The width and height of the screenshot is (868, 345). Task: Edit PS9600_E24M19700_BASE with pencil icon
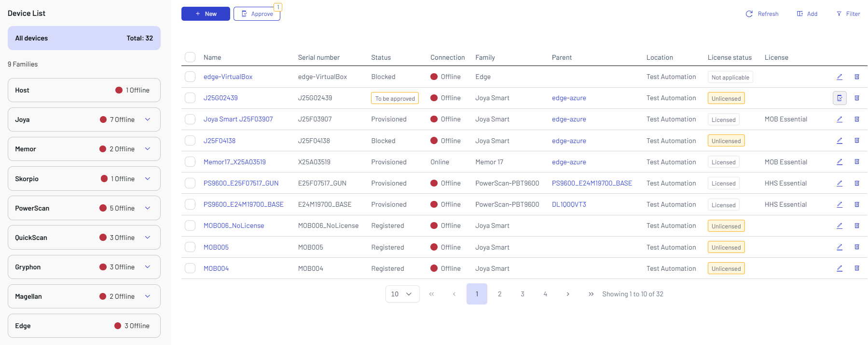click(x=840, y=204)
